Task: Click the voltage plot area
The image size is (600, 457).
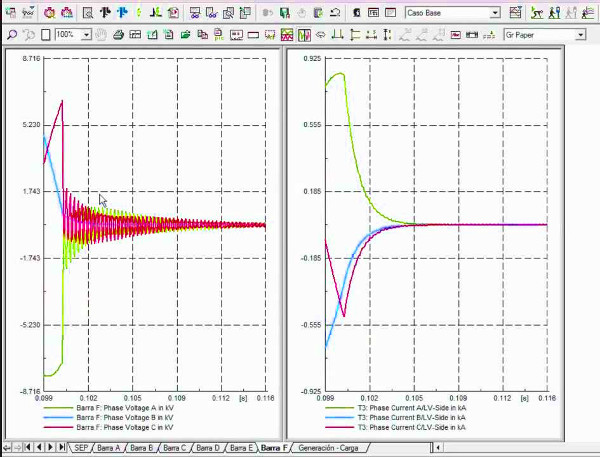Action: coord(155,225)
